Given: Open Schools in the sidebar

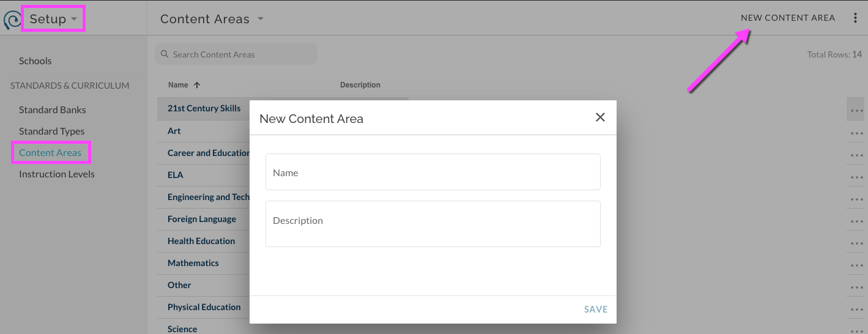Looking at the screenshot, I should click(x=35, y=61).
